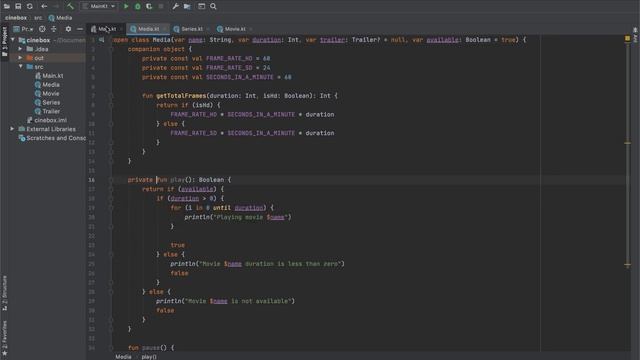640x360 pixels.
Task: Click Media in the bottom editor breadcrumb
Action: 123,357
